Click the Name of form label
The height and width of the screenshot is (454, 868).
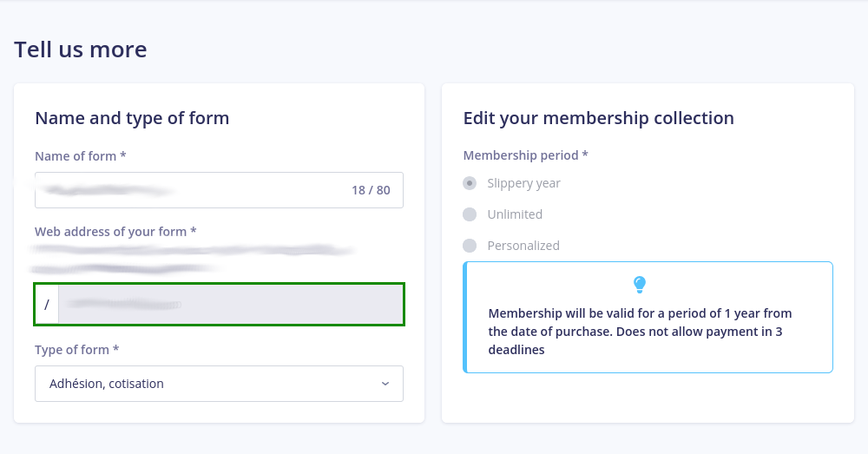click(81, 156)
